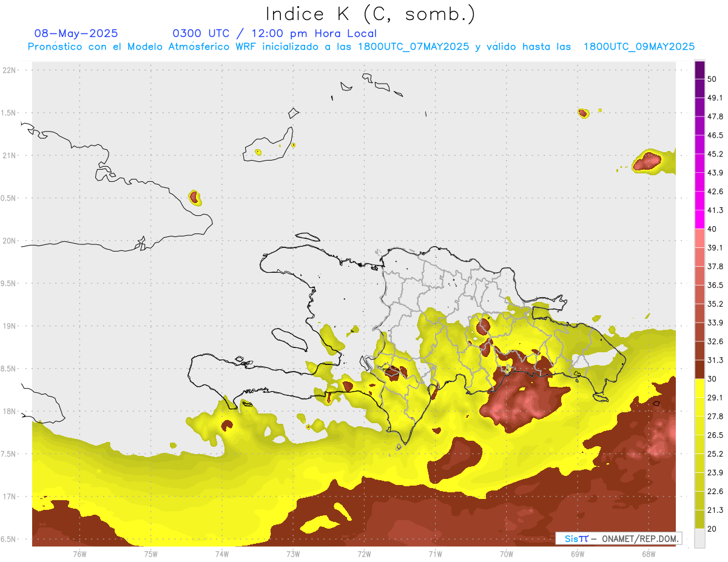
Task: Click the '49.1' colorbar value
Action: click(x=715, y=98)
